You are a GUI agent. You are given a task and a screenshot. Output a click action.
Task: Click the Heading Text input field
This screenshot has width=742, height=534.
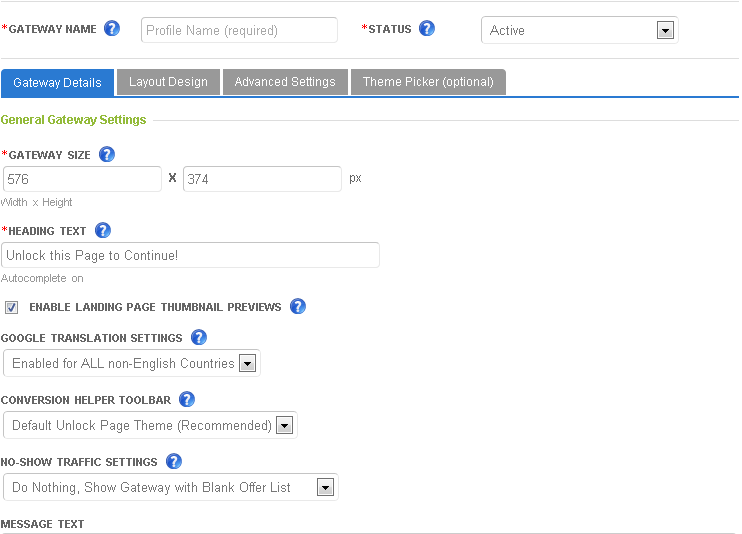coord(190,255)
